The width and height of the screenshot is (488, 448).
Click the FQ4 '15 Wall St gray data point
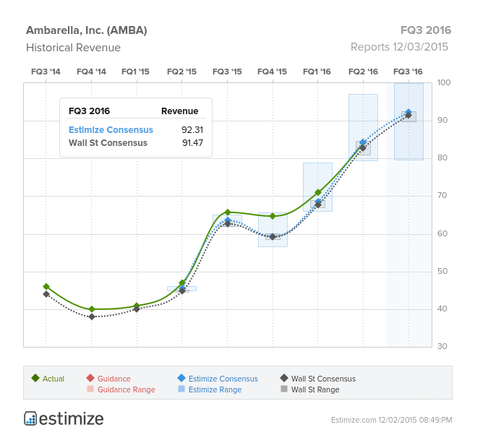point(273,237)
